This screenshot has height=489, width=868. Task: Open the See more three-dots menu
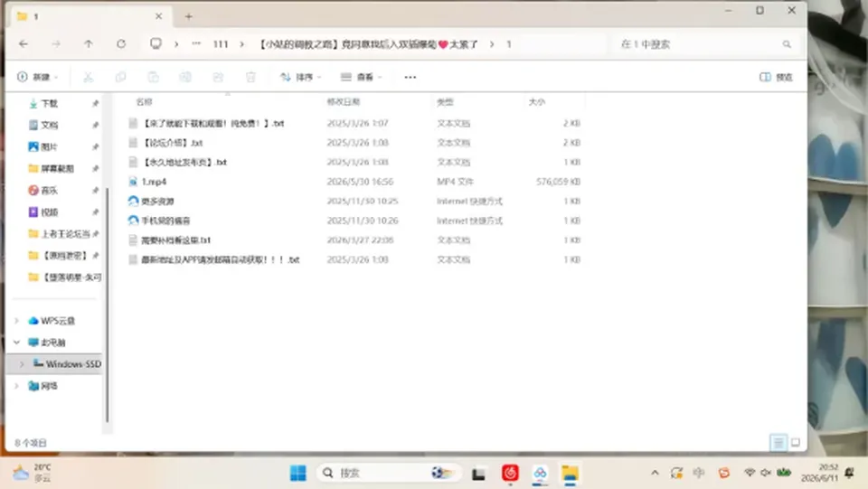point(410,77)
